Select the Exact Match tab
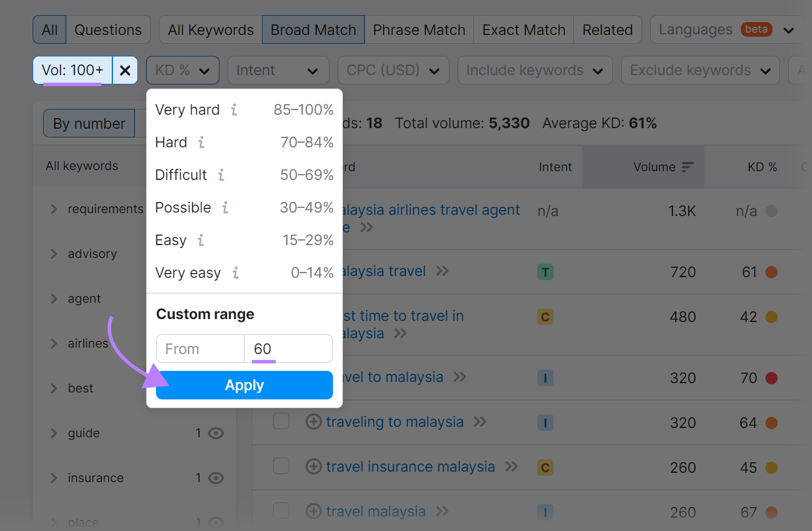The width and height of the screenshot is (812, 531). 522,29
